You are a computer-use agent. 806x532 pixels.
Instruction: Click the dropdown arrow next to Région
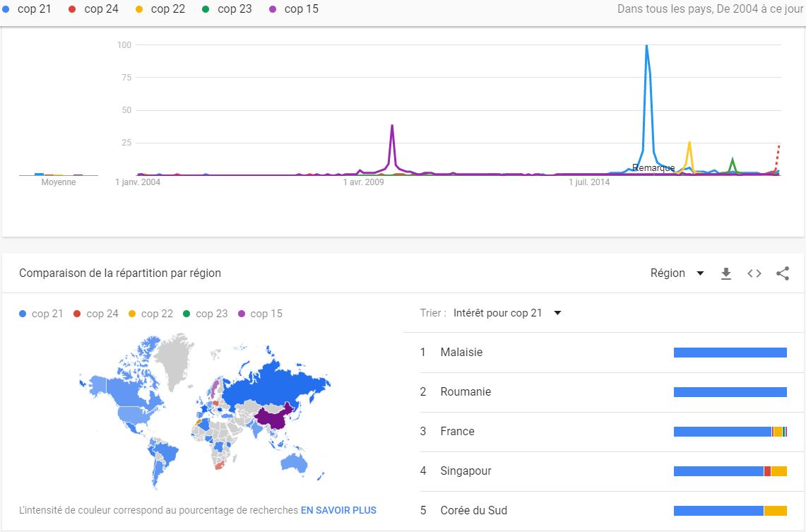point(700,273)
